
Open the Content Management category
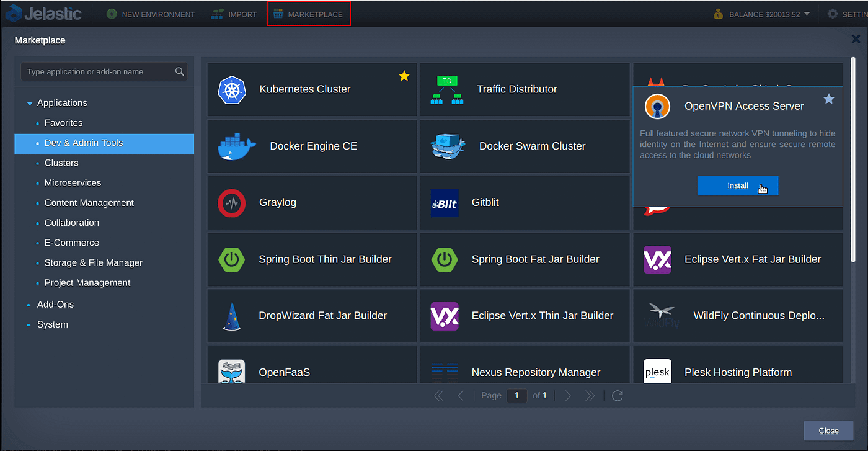click(89, 202)
